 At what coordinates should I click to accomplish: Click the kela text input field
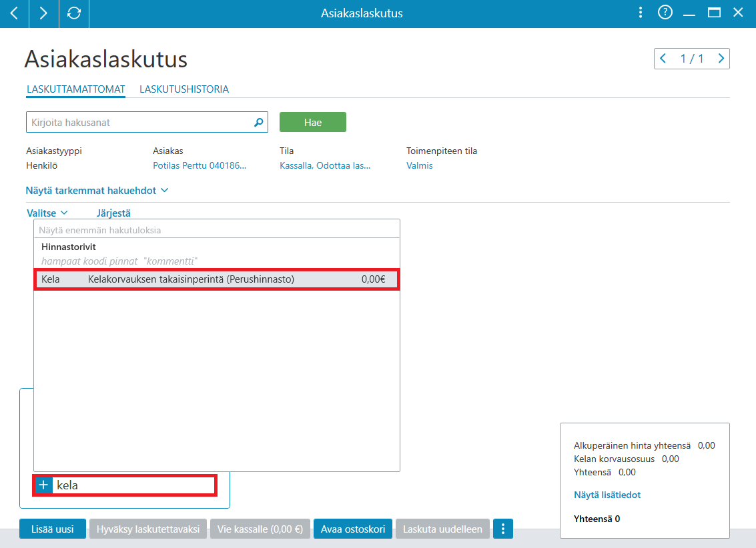135,485
